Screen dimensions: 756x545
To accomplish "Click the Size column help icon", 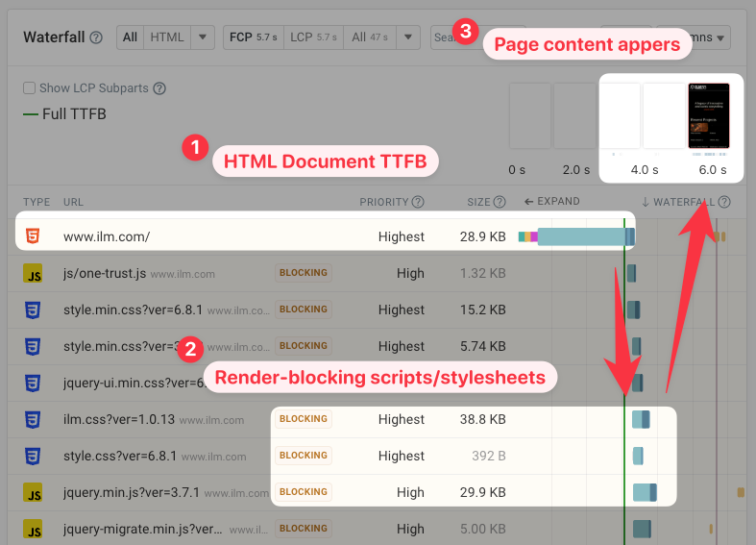I will tap(499, 202).
